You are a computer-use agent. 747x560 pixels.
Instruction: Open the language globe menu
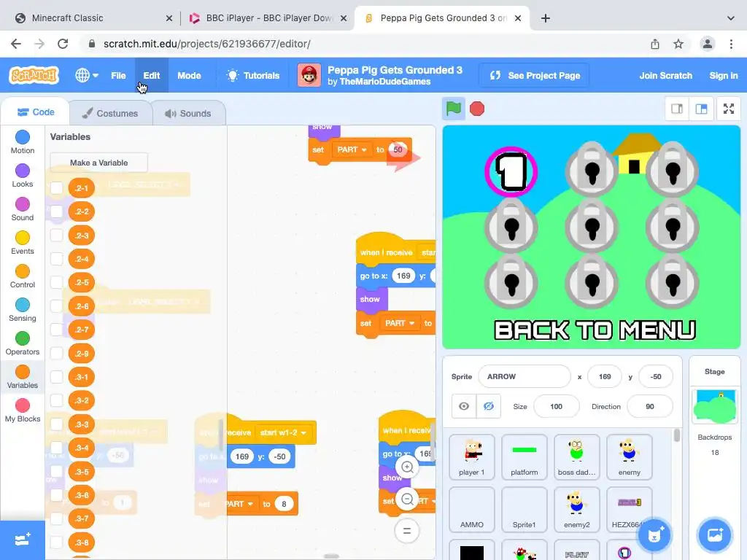87,75
